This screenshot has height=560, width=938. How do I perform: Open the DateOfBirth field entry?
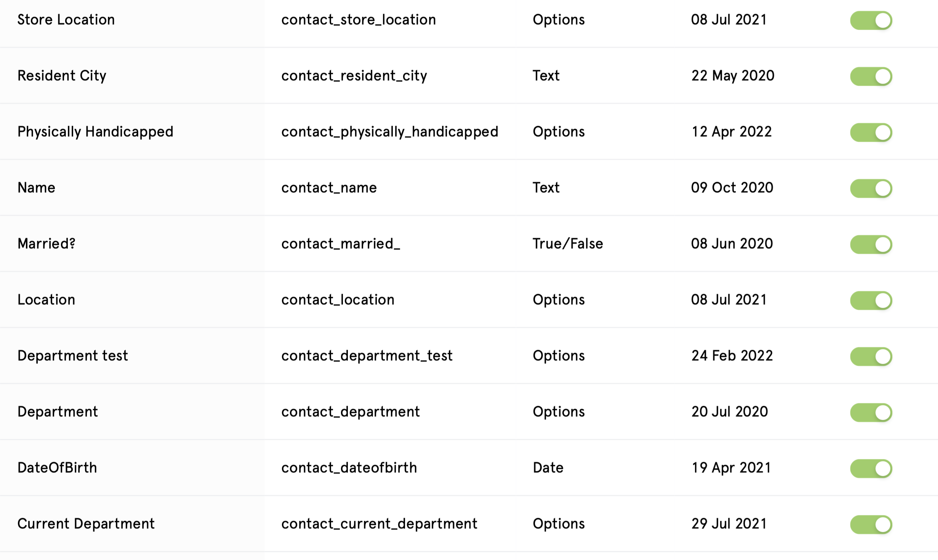point(469,468)
